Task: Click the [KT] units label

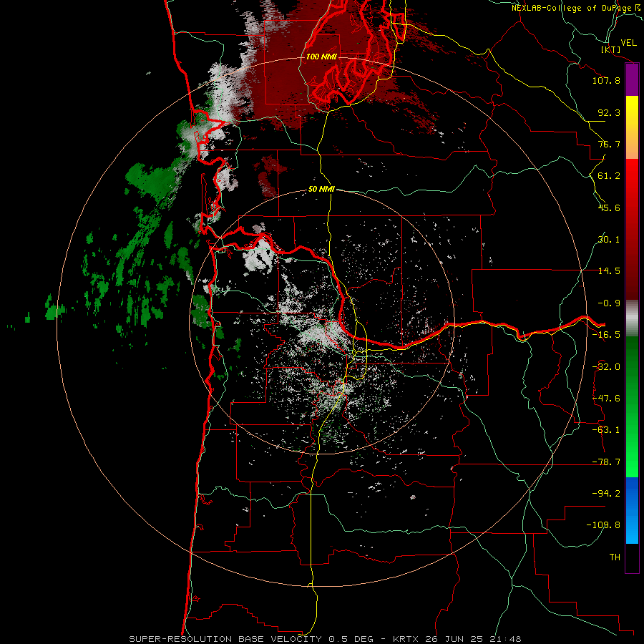Action: pos(611,49)
